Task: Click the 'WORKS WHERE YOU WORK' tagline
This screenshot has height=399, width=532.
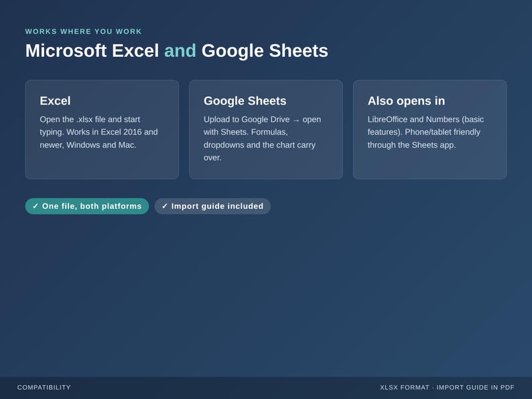Action: coord(84,31)
